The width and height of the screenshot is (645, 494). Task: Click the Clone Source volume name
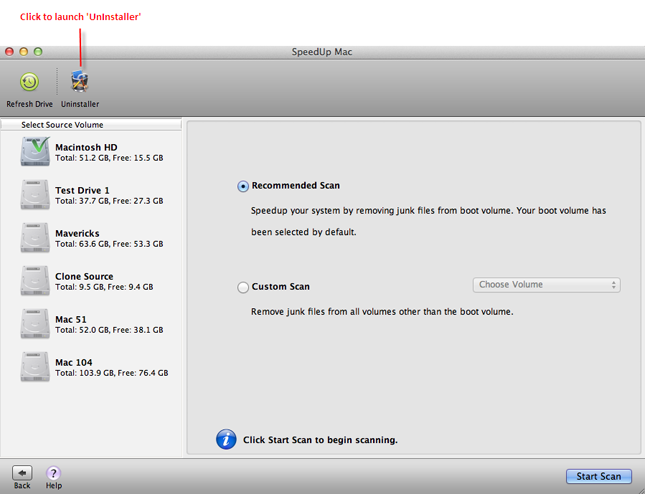pyautogui.click(x=84, y=276)
